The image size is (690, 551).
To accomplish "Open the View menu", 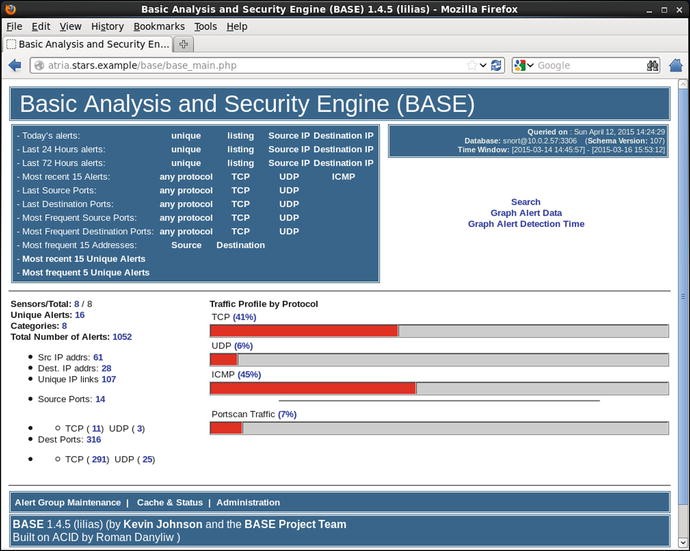I will click(70, 26).
